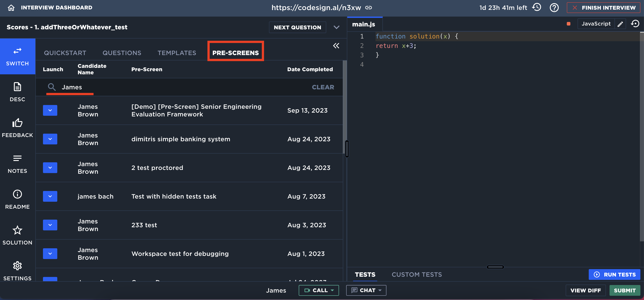The image size is (644, 300).
Task: Click the reset code history icon
Action: point(635,24)
